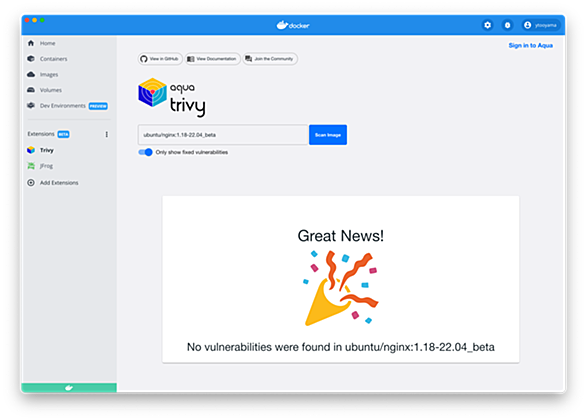Click the Add Extensions plus icon
The height and width of the screenshot is (420, 586).
(31, 183)
